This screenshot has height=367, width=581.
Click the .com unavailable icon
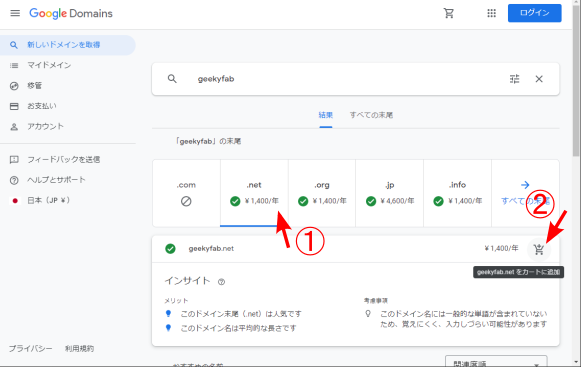point(186,201)
